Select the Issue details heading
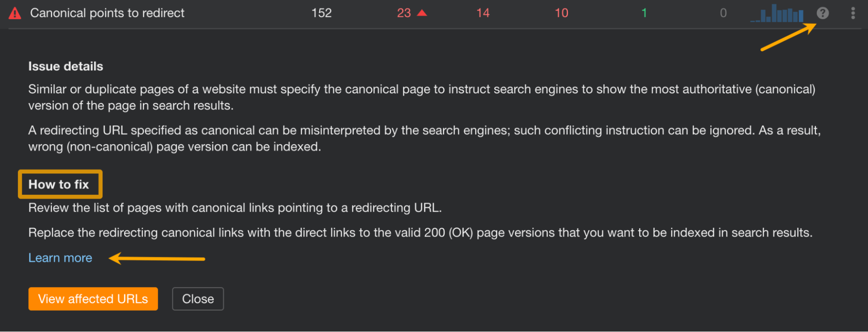Viewport: 868px width, 332px height. pos(66,66)
